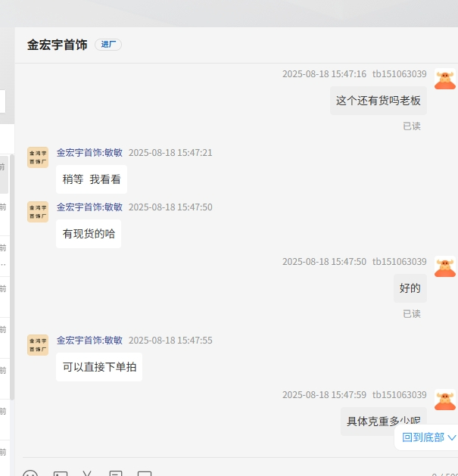Click the send image icon
The width and height of the screenshot is (458, 476).
click(61, 474)
